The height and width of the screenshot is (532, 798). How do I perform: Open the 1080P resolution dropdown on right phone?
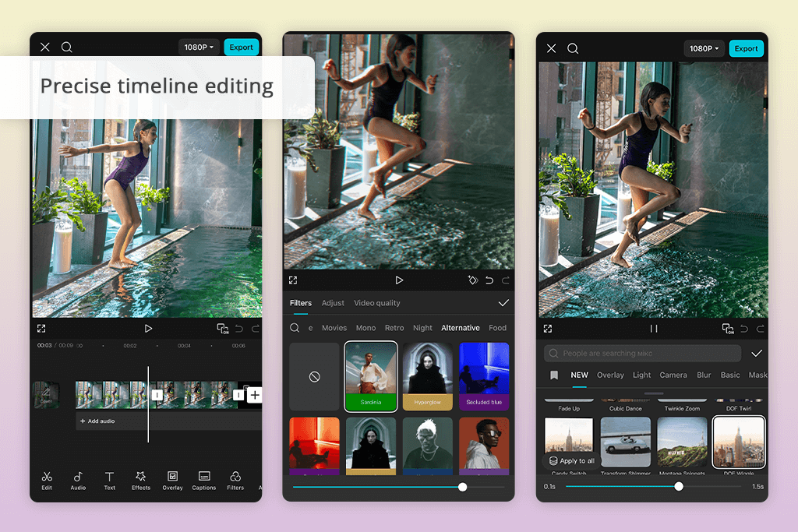pyautogui.click(x=704, y=48)
